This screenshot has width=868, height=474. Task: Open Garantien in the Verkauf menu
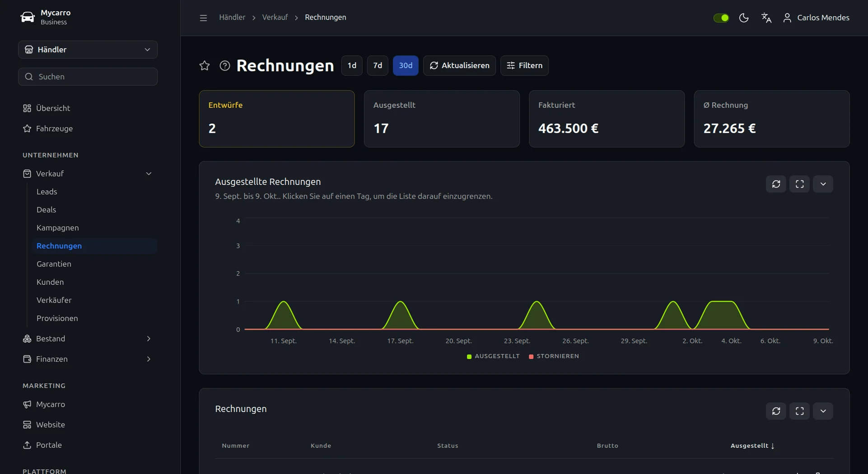tap(94, 264)
